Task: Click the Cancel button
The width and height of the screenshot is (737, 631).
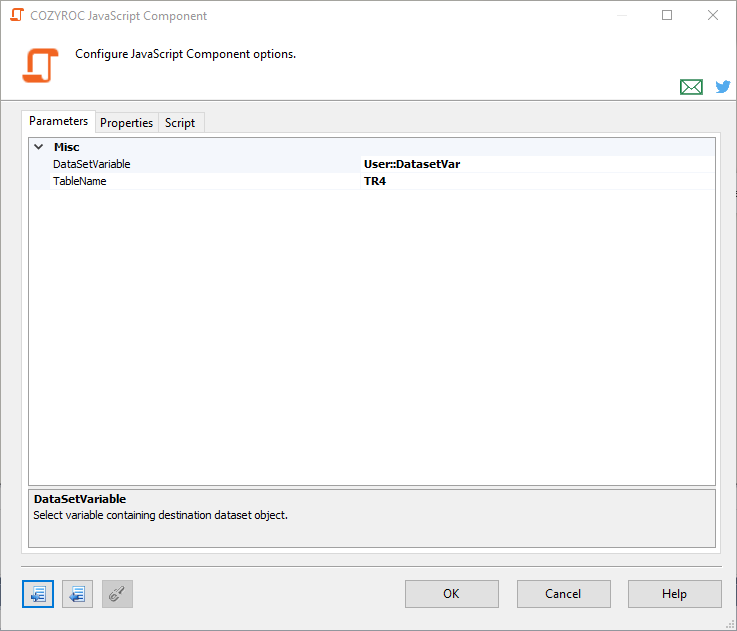Action: click(564, 594)
